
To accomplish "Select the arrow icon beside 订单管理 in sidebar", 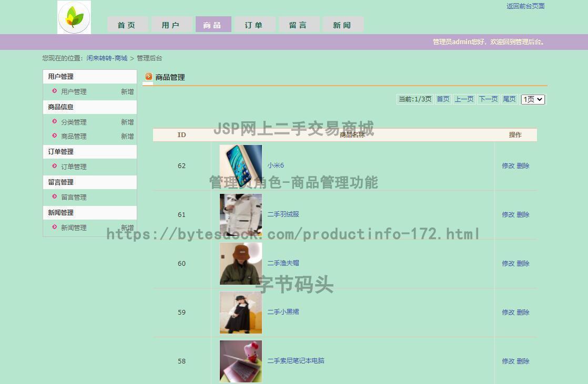I will coord(54,167).
